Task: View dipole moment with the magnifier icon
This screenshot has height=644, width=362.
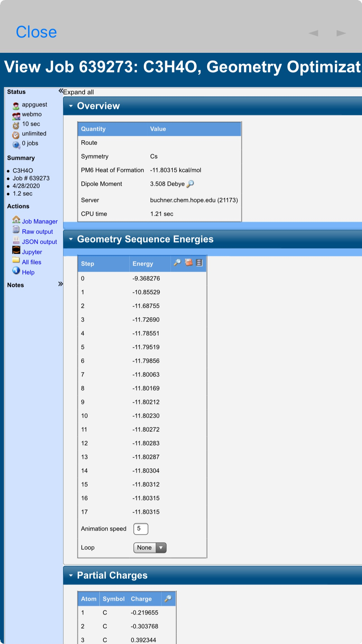Action: click(190, 184)
